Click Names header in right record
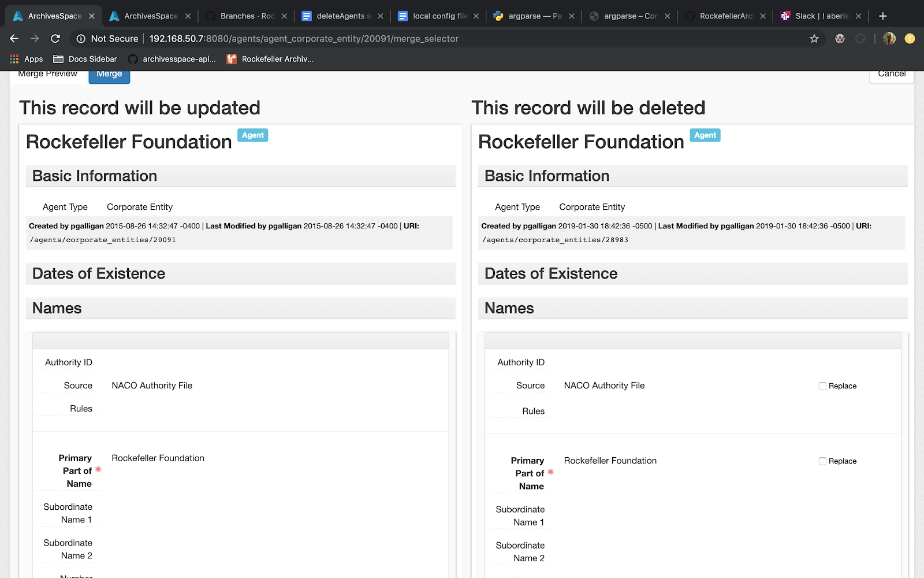The height and width of the screenshot is (578, 924). coord(692,308)
